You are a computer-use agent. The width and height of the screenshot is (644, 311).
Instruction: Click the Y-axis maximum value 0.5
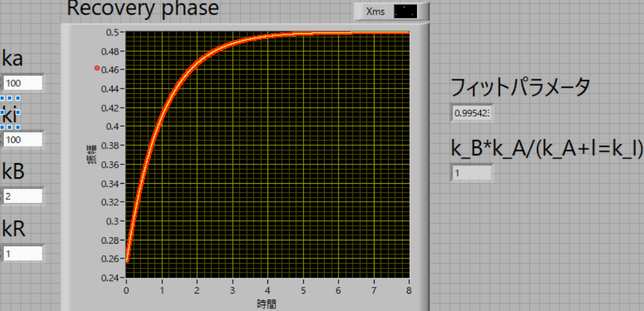coord(113,31)
